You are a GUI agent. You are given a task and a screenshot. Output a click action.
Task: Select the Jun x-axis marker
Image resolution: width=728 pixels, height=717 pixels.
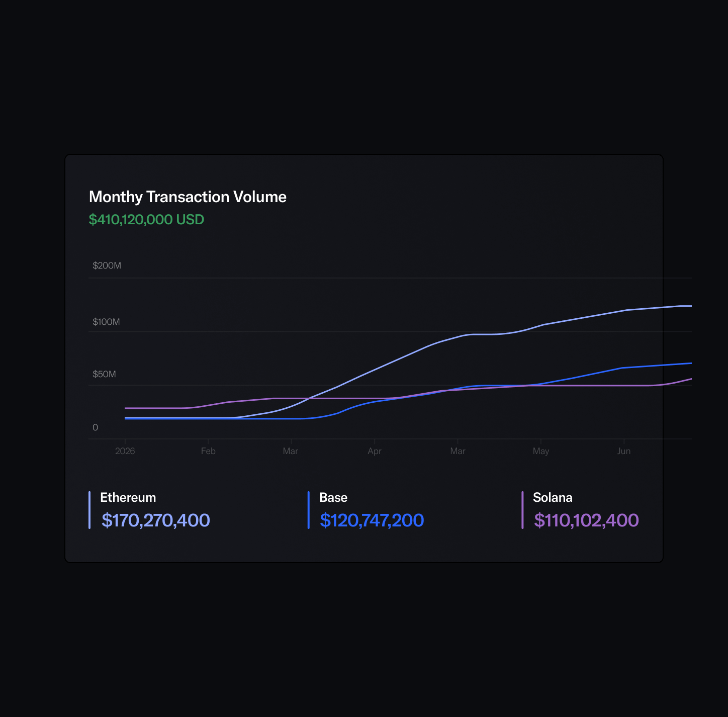(x=624, y=451)
